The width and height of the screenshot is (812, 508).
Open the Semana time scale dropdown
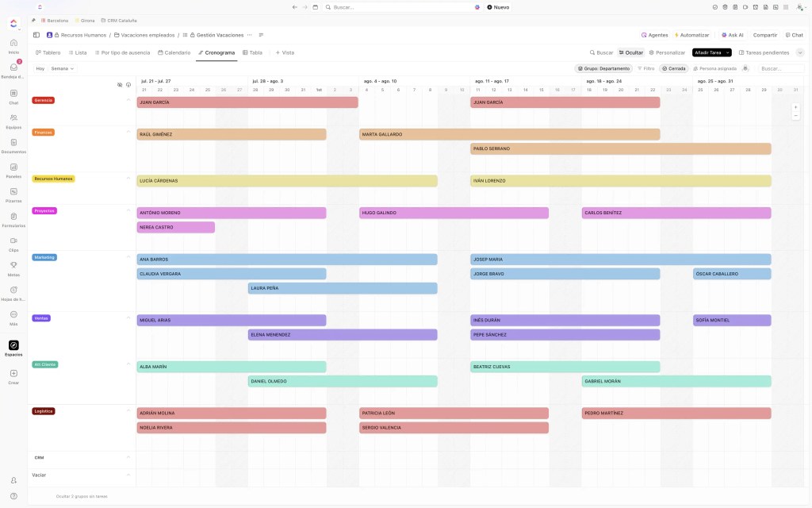point(62,68)
